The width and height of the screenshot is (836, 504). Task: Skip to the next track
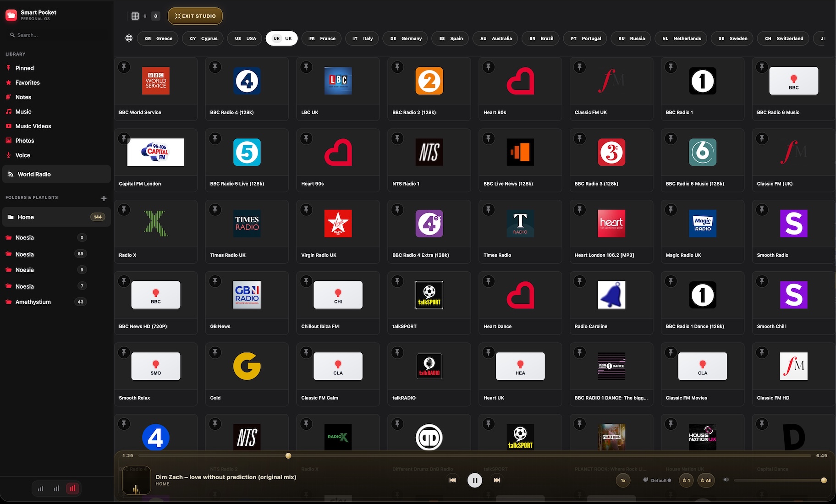tap(497, 480)
